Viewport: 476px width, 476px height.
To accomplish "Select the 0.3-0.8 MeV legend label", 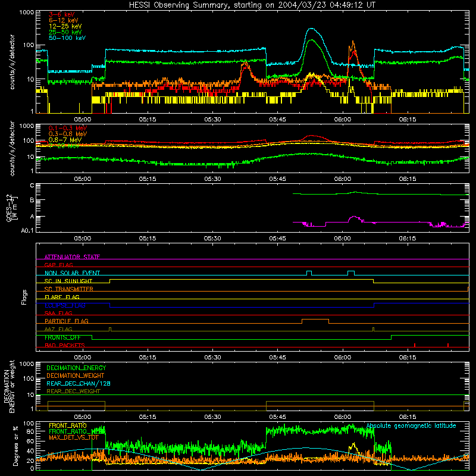I will 68,134.
